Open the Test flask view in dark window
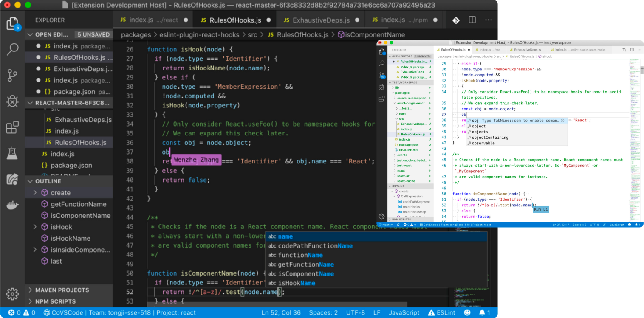This screenshot has height=318, width=644. click(13, 153)
